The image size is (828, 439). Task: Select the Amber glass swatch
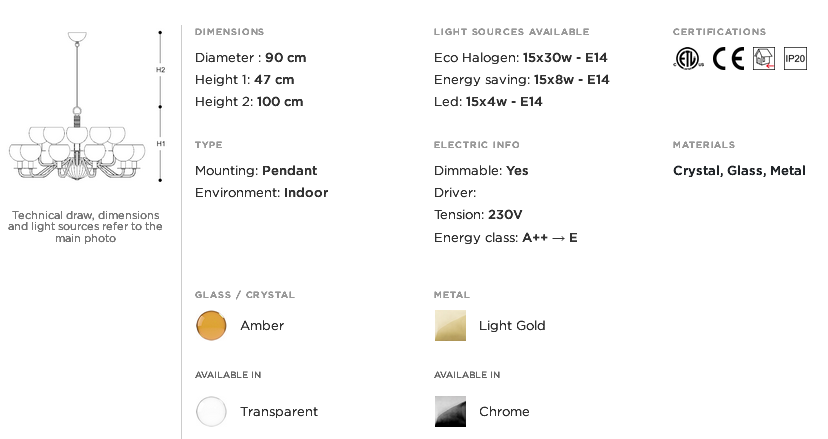click(x=211, y=325)
